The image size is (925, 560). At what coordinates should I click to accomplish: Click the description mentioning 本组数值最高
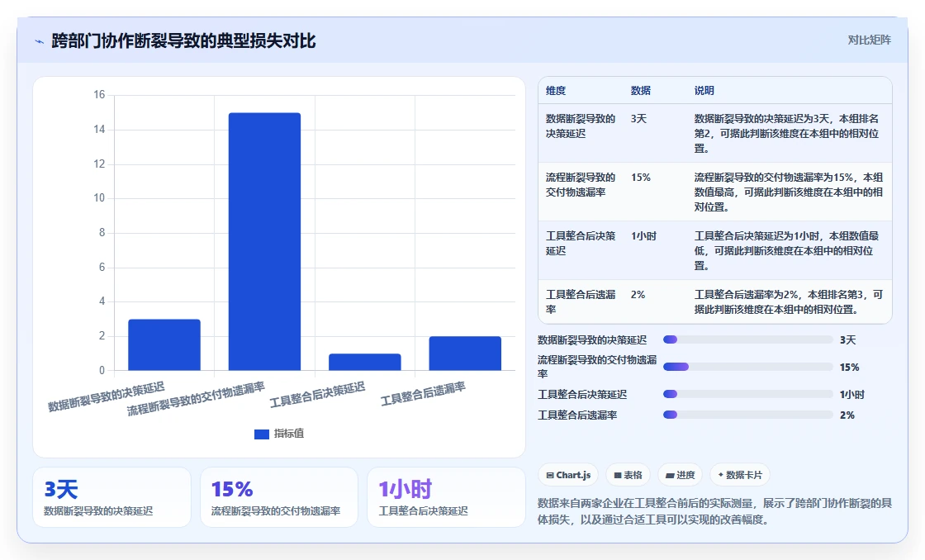[x=789, y=192]
